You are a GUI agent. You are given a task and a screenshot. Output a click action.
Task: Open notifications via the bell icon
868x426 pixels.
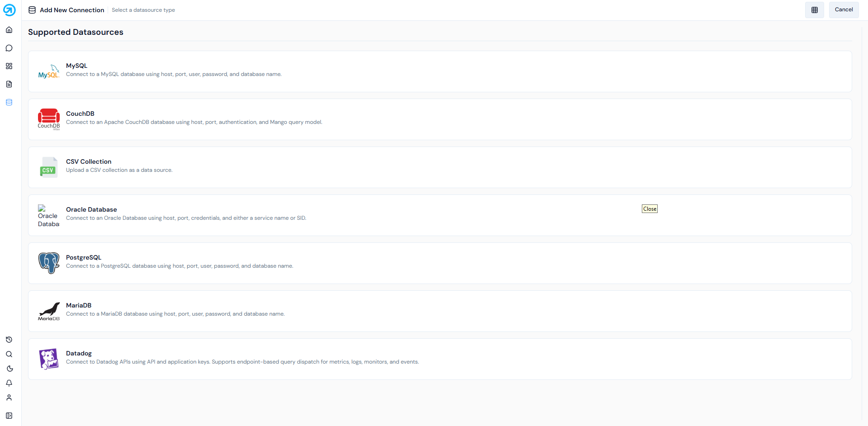tap(9, 383)
